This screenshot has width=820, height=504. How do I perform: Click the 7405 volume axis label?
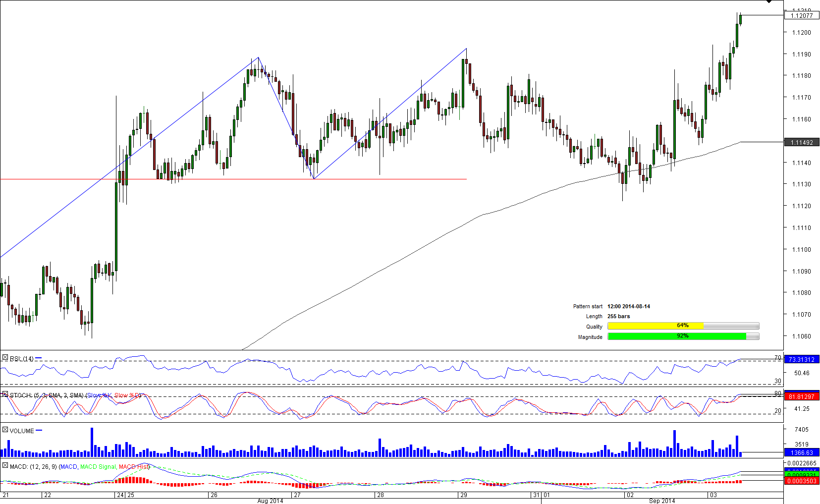point(801,430)
